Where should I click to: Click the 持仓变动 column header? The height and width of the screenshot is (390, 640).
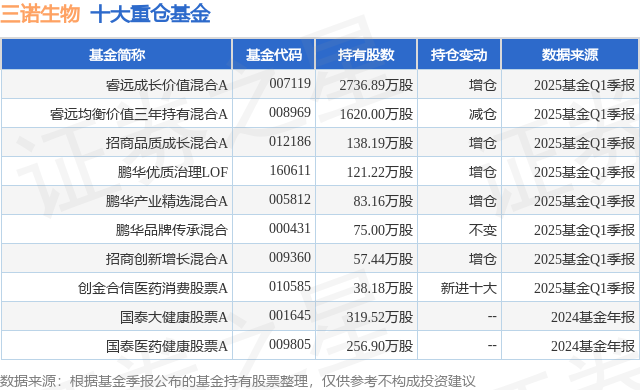click(459, 55)
